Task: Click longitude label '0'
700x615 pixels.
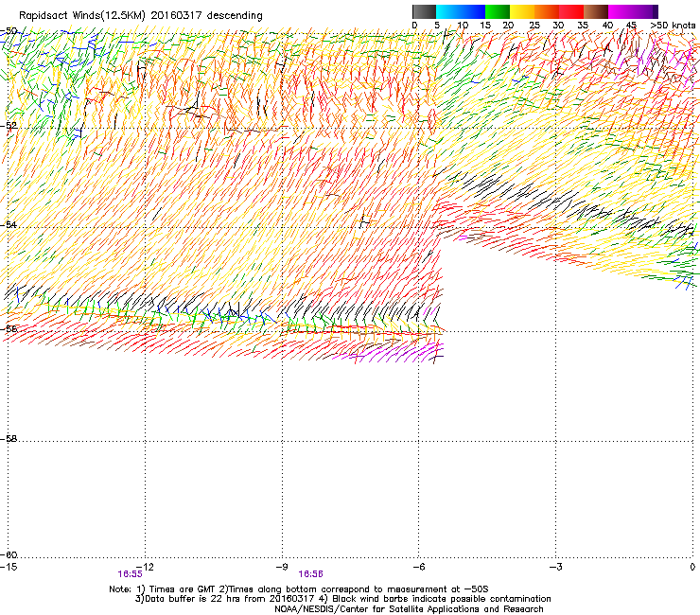Action: [x=692, y=567]
